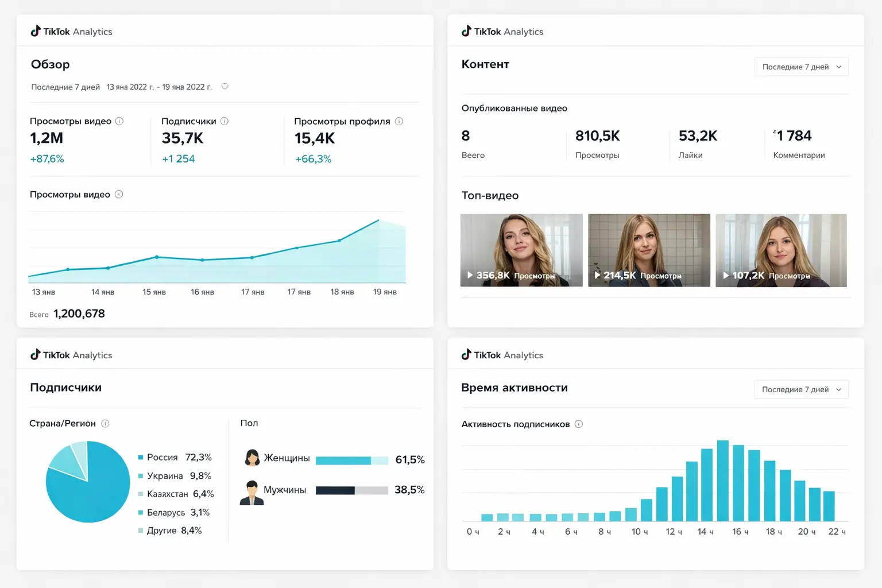Click info icon next to Просмотры профиля
The width and height of the screenshot is (882, 588).
click(x=399, y=121)
